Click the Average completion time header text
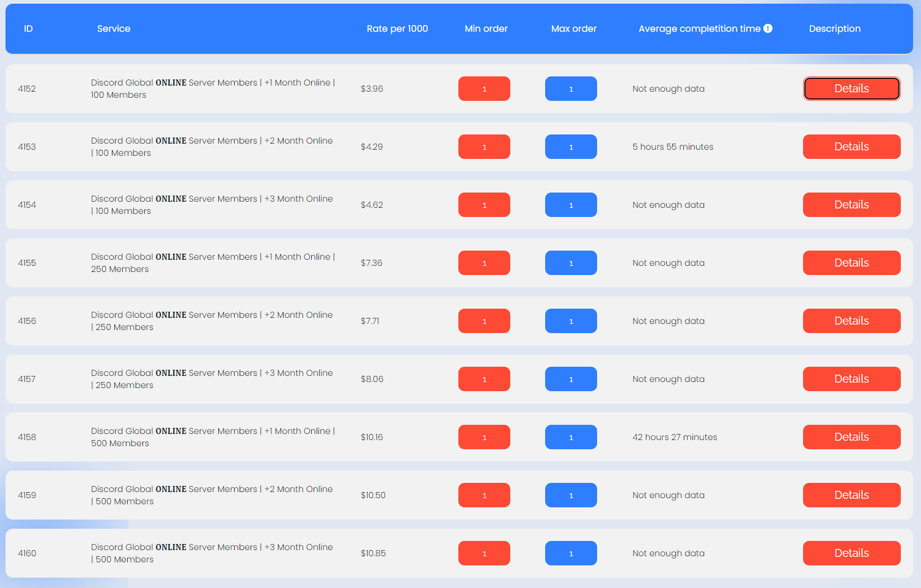This screenshot has width=921, height=588. pos(700,29)
